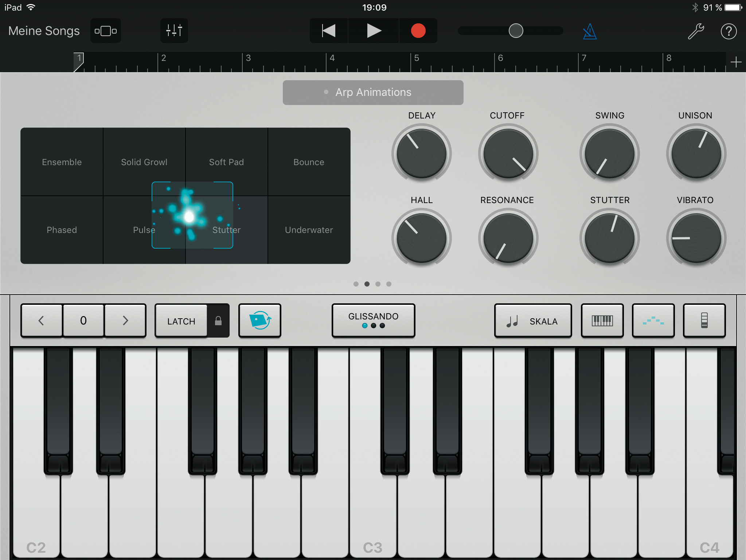Click the master volume slider knob
This screenshot has width=746, height=560.
point(516,31)
